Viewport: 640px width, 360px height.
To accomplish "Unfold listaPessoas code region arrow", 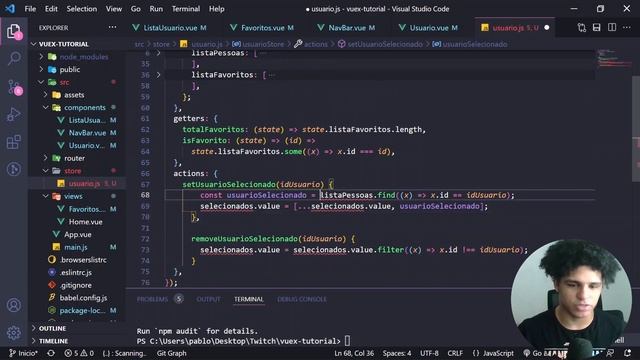I will click(x=158, y=53).
